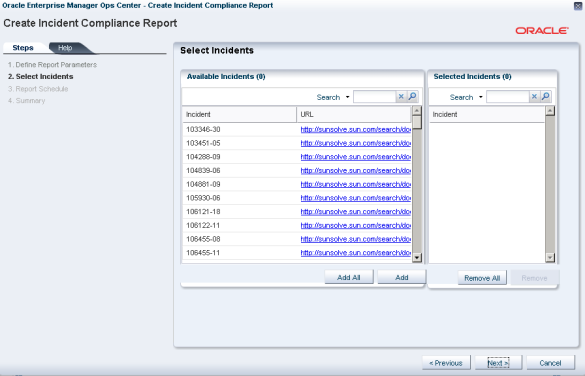Select incident row 103451-05
This screenshot has width=585, height=376.
pos(297,143)
